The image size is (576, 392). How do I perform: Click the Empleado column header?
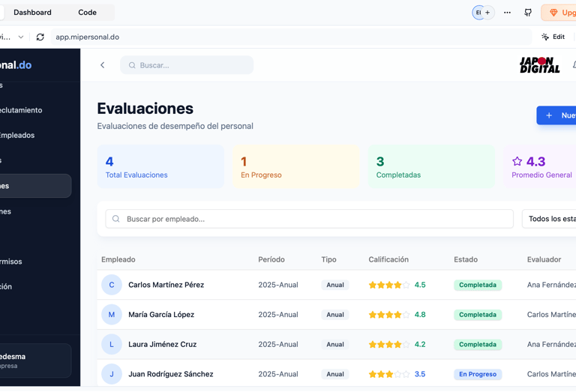point(118,259)
